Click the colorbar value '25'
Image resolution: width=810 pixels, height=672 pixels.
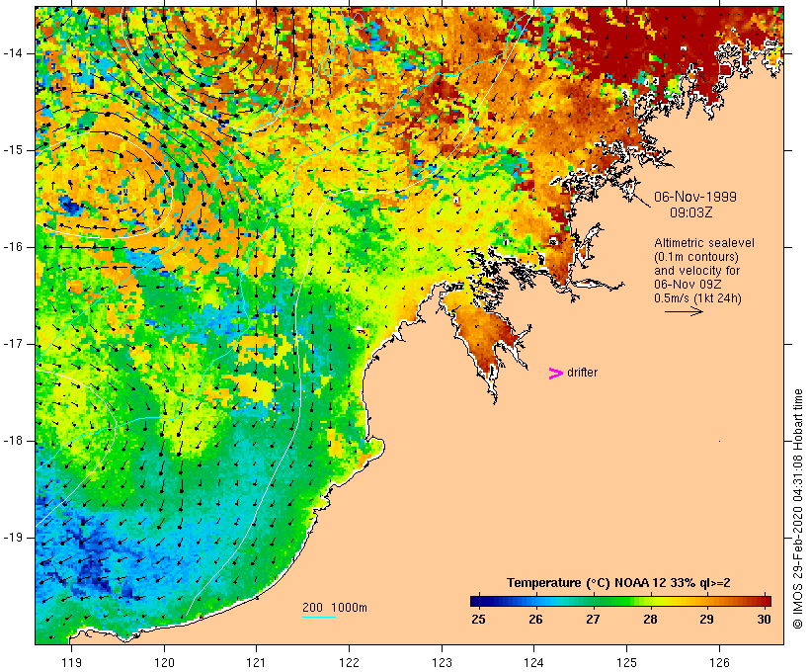pos(478,619)
